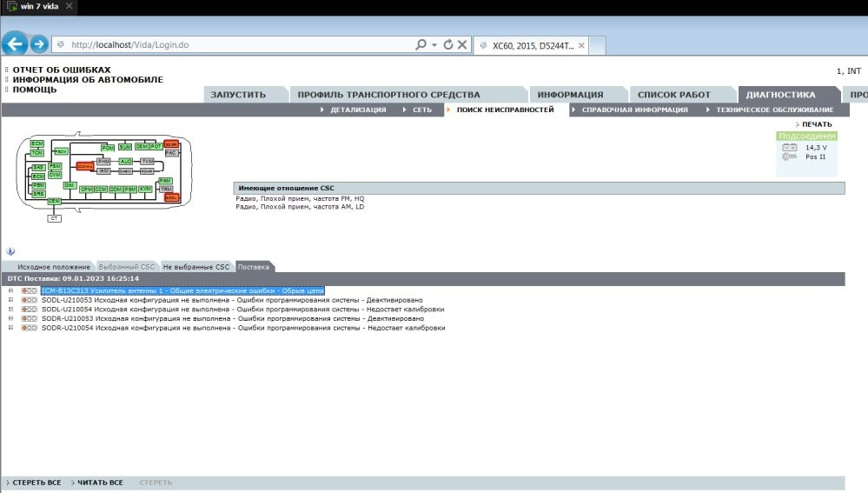868x493 pixels.
Task: Click the DIM module in the car diagram
Action: (x=70, y=185)
